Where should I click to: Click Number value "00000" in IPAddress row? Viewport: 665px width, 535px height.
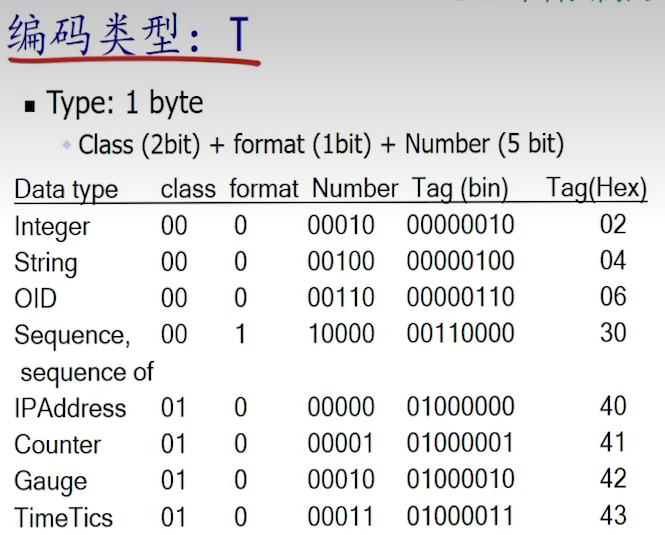tap(341, 407)
